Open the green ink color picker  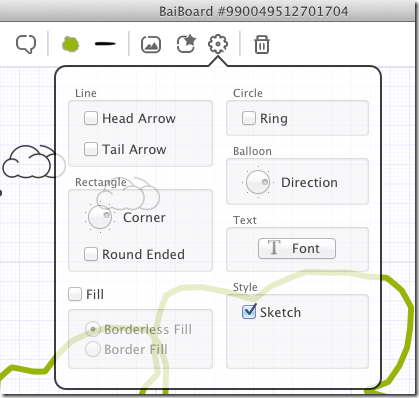pyautogui.click(x=70, y=44)
